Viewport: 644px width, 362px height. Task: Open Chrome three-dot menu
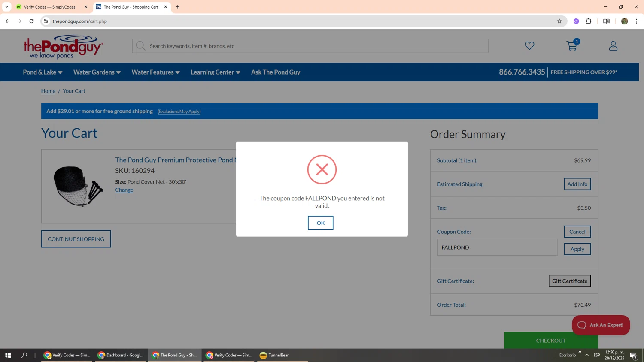(x=637, y=21)
